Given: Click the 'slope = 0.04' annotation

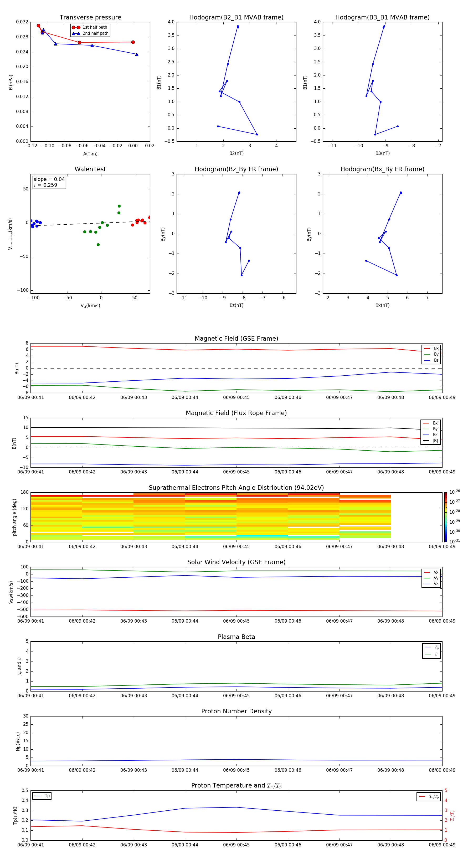Looking at the screenshot, I should [49, 179].
